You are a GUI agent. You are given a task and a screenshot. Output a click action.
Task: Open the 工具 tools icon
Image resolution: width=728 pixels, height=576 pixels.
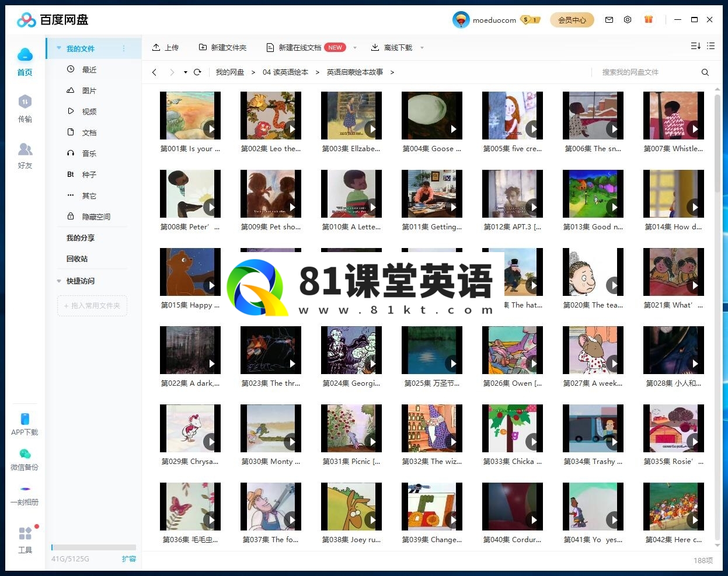click(x=25, y=540)
